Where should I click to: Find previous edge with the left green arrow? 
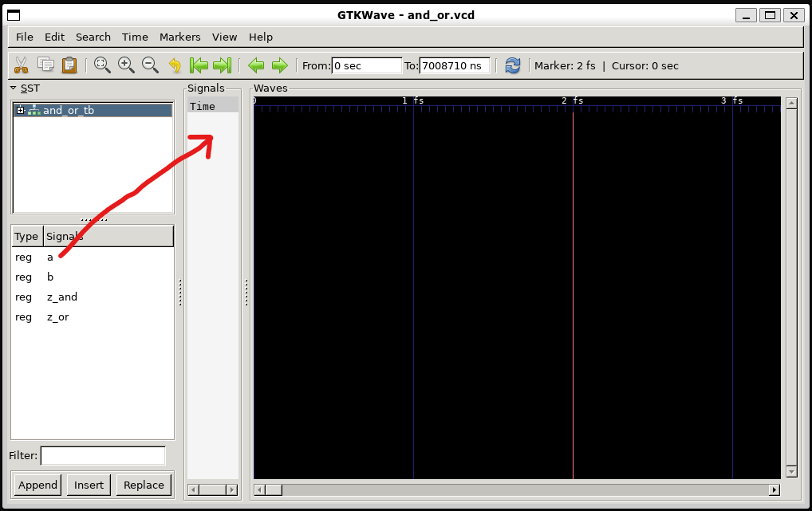click(256, 65)
